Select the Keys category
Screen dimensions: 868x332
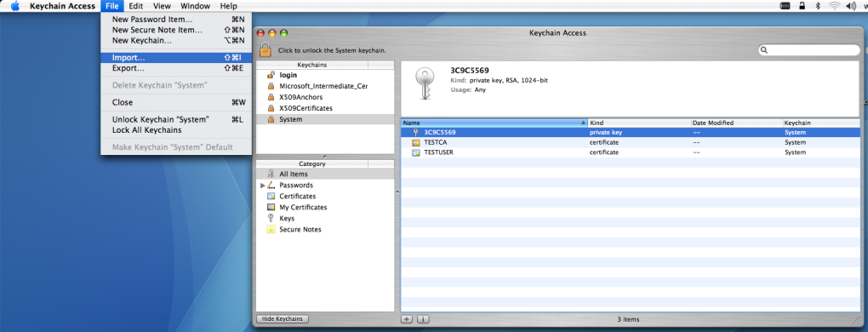pos(325,218)
